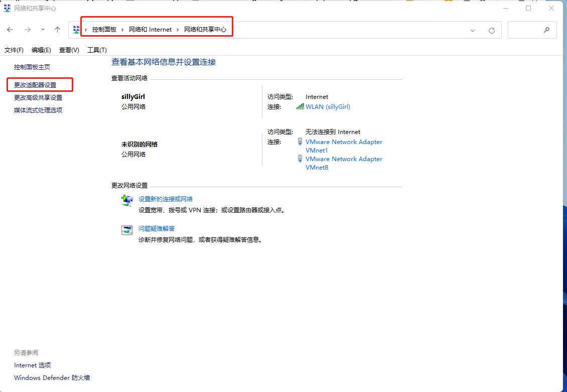
Task: Click the VMware Network Adapter VMnet1 adapter icon
Action: (x=300, y=142)
